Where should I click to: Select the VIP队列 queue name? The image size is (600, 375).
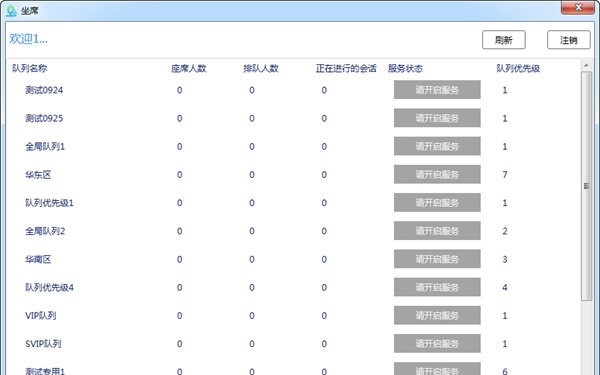41,315
